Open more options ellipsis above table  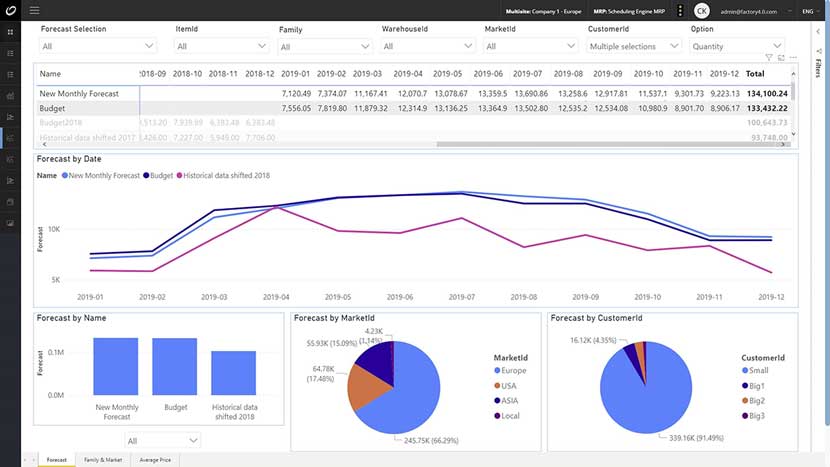pyautogui.click(x=793, y=57)
